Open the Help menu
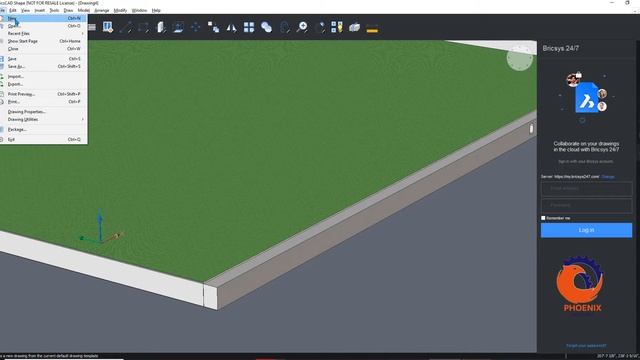The width and height of the screenshot is (640, 360). (x=156, y=10)
